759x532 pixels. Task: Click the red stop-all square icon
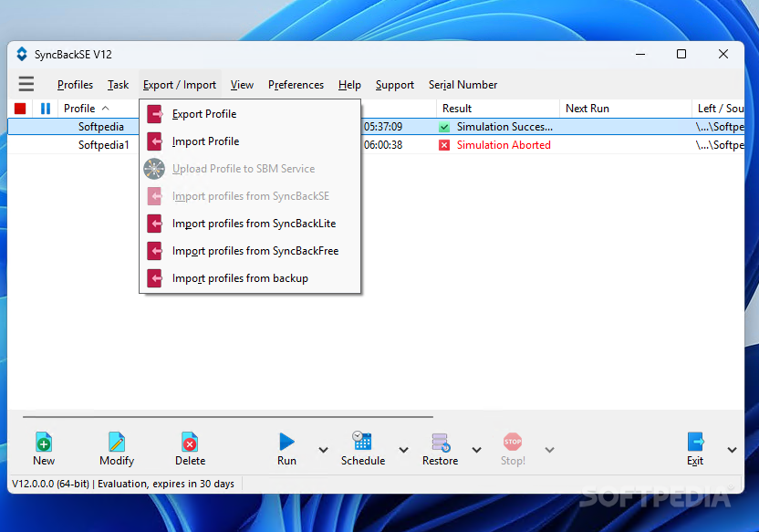click(20, 109)
